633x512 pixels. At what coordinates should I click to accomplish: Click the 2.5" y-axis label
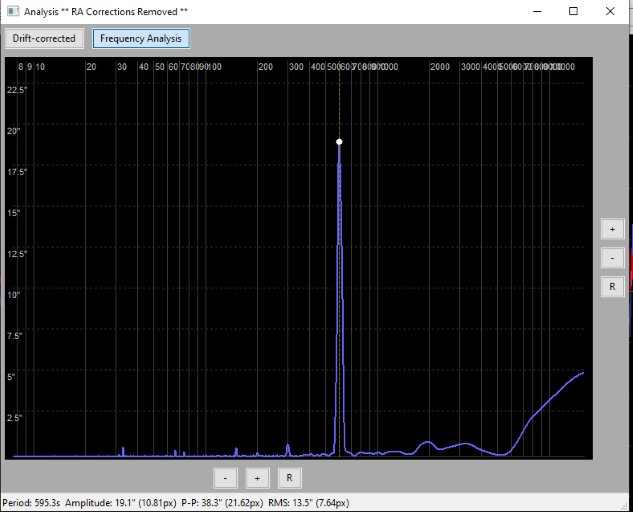(x=15, y=418)
